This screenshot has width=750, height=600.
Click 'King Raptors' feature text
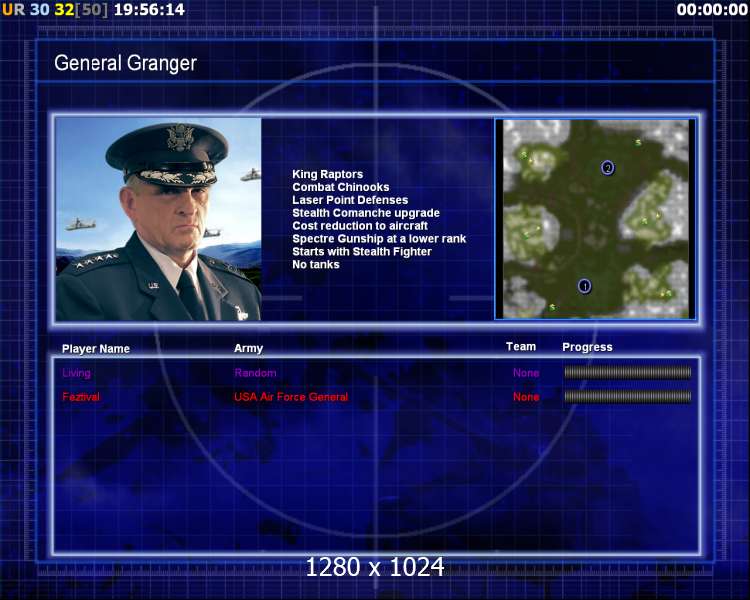[328, 174]
